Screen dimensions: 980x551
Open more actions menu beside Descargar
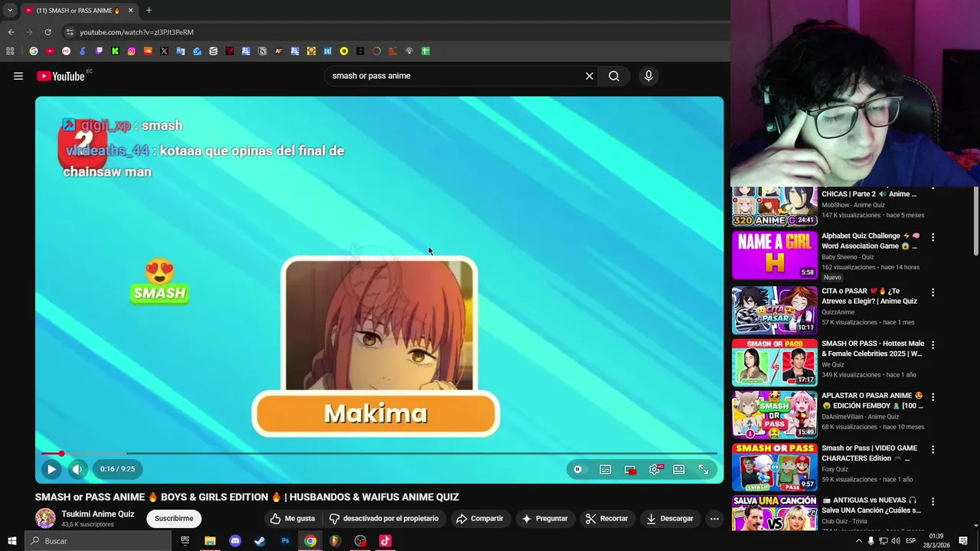[x=714, y=518]
